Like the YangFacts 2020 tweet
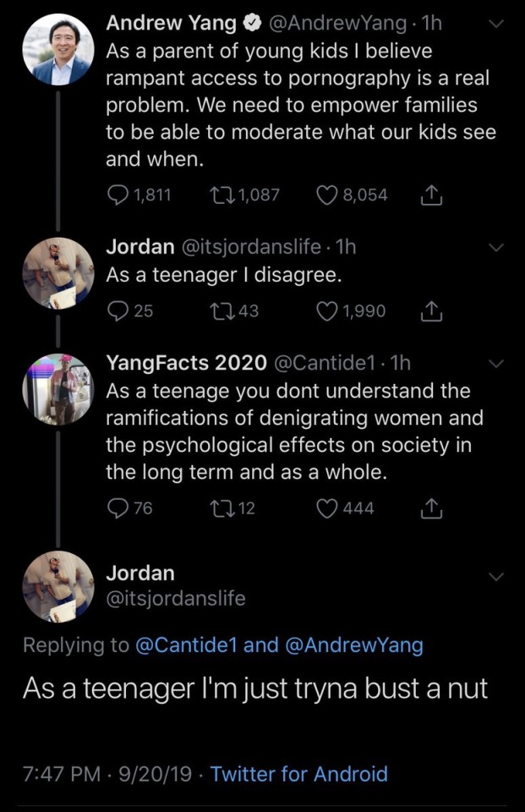 326,508
